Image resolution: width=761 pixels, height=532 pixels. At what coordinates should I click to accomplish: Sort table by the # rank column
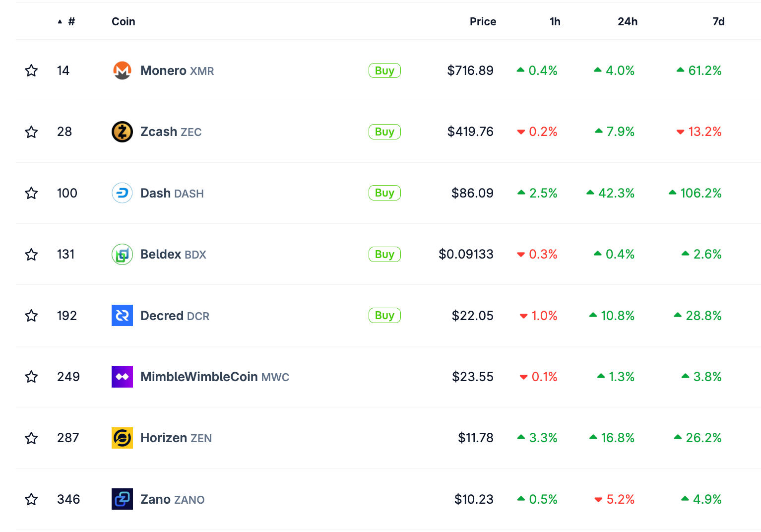(71, 21)
